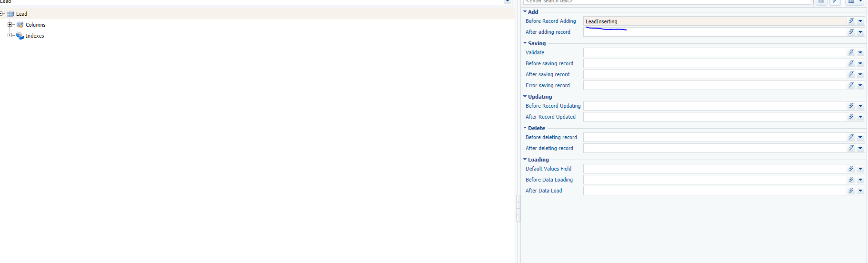Open dropdown for After saving record
The width and height of the screenshot is (868, 263).
(x=860, y=74)
